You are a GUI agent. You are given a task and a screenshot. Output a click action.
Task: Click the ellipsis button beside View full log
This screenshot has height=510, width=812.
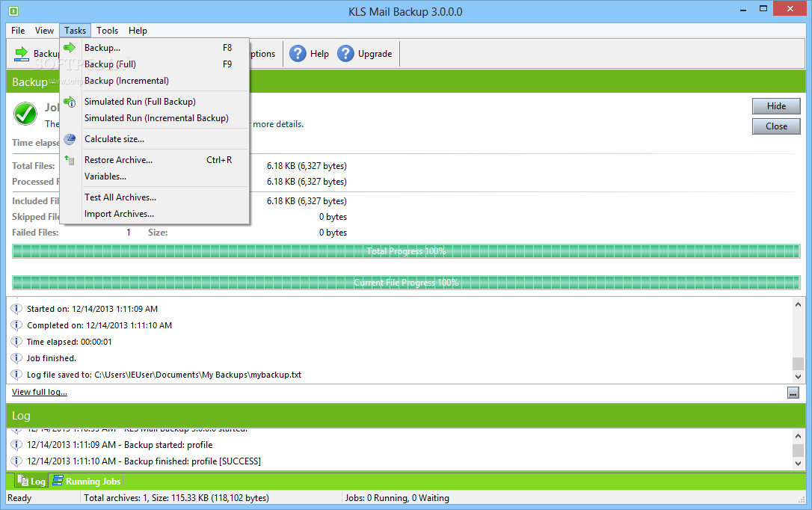click(x=793, y=393)
